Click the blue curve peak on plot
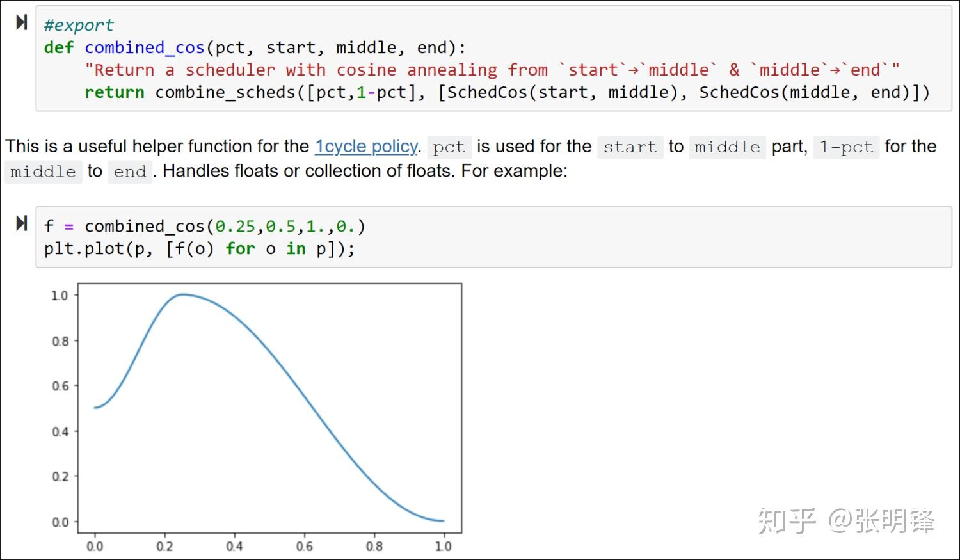Viewport: 960px width, 560px height. click(182, 294)
